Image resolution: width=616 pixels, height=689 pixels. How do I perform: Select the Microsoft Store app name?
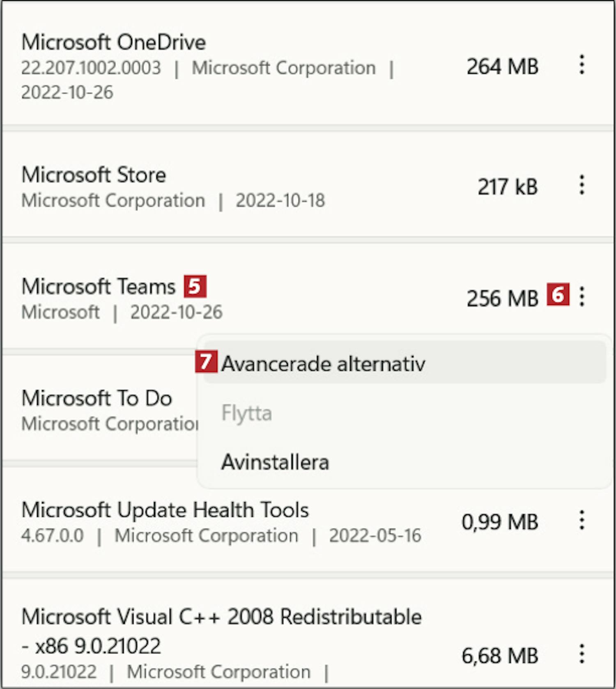[94, 175]
